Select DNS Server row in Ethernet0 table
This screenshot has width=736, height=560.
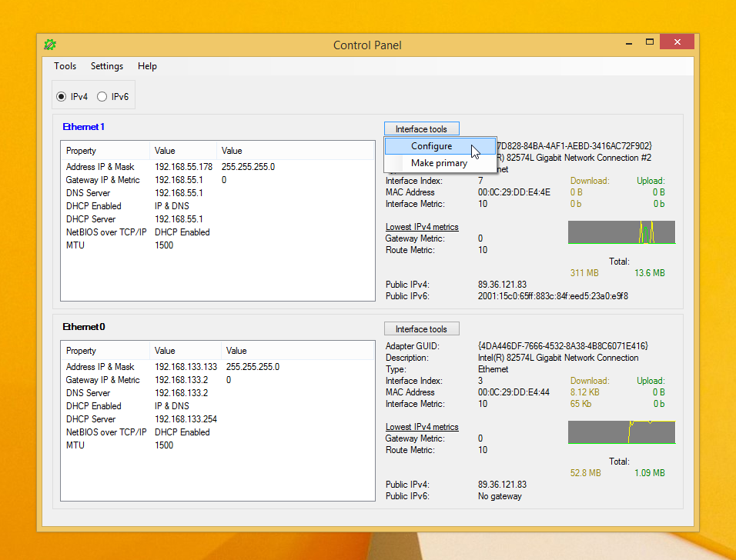tap(218, 393)
